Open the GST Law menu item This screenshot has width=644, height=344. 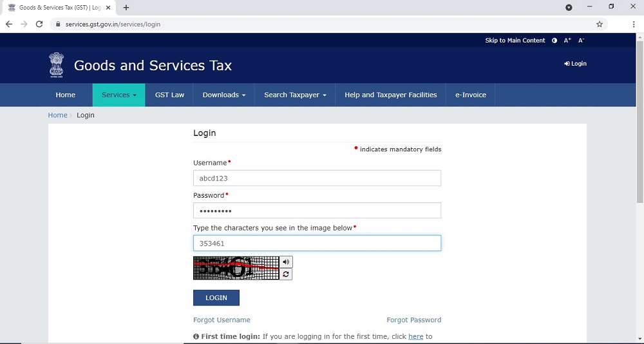pyautogui.click(x=169, y=95)
